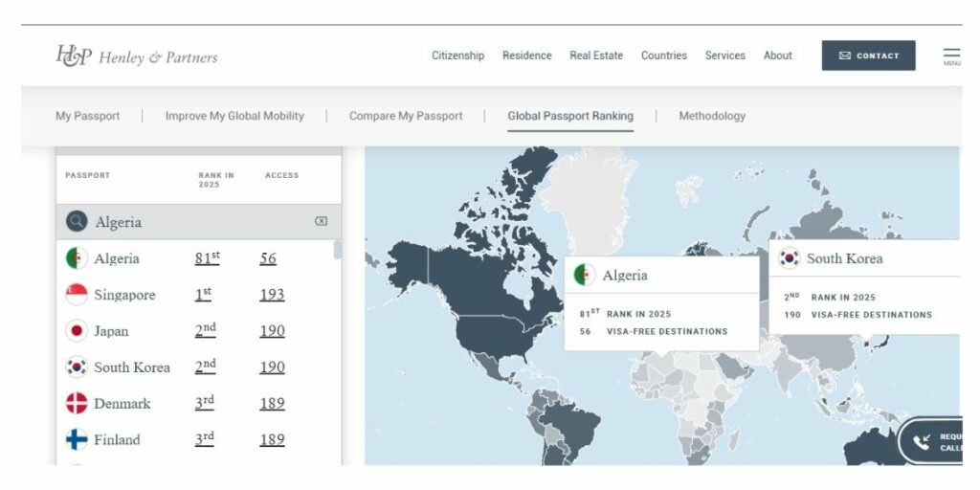
Task: Select the Algeria name in the list row
Action: 117,258
